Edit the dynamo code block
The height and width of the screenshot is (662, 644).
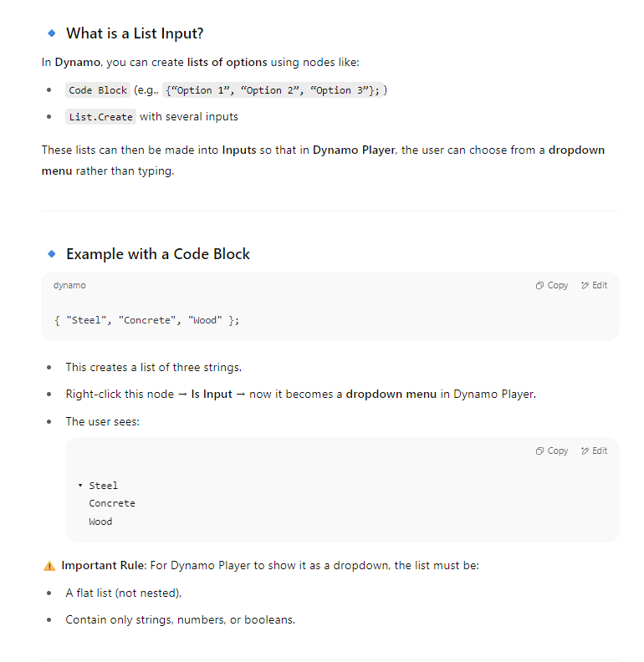(595, 286)
